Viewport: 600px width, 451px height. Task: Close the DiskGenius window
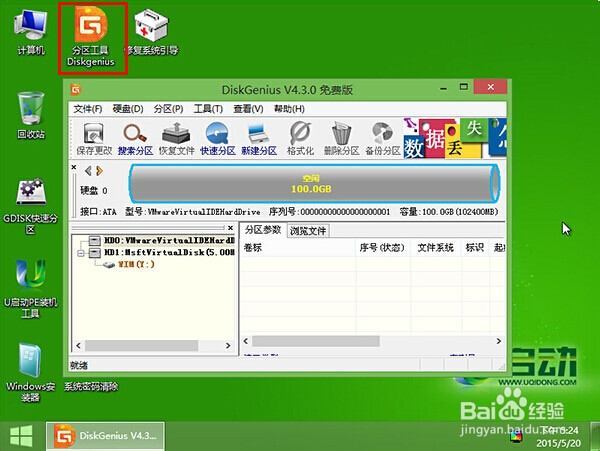491,87
